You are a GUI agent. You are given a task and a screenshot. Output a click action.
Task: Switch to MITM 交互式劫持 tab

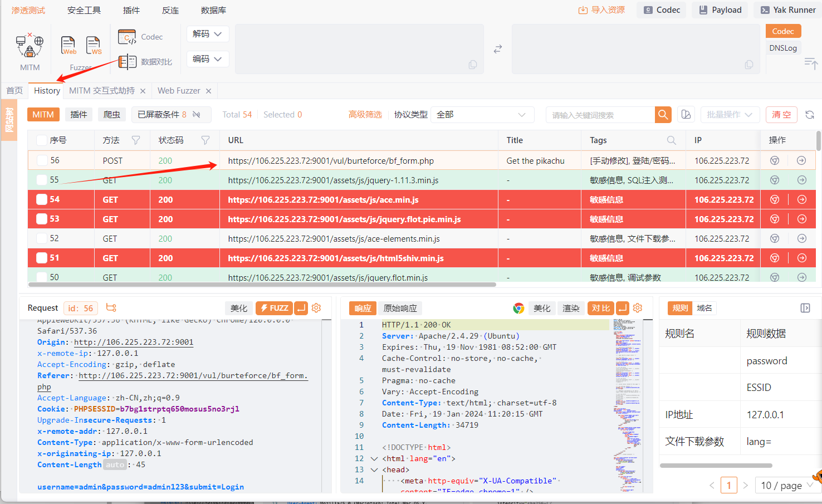[x=102, y=91]
